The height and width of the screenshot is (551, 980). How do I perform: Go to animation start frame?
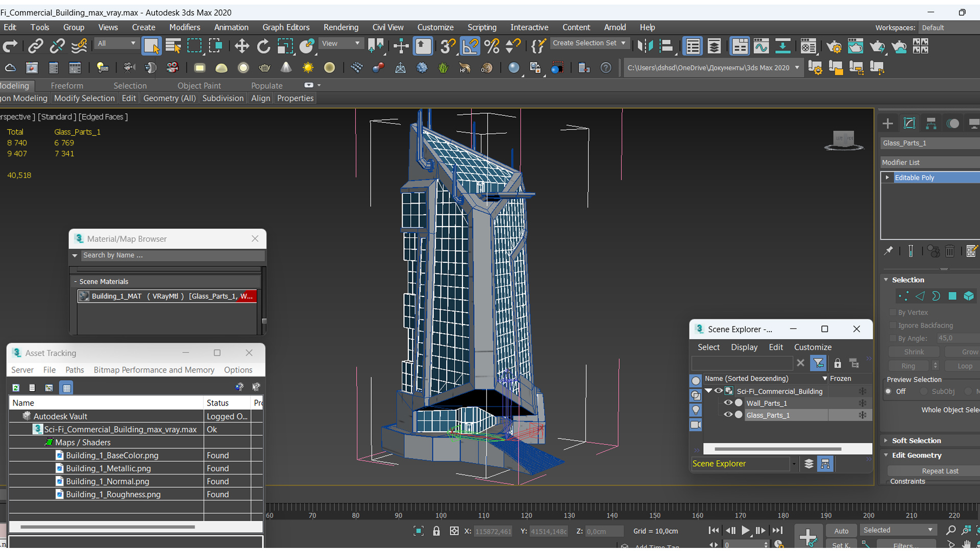coord(714,531)
